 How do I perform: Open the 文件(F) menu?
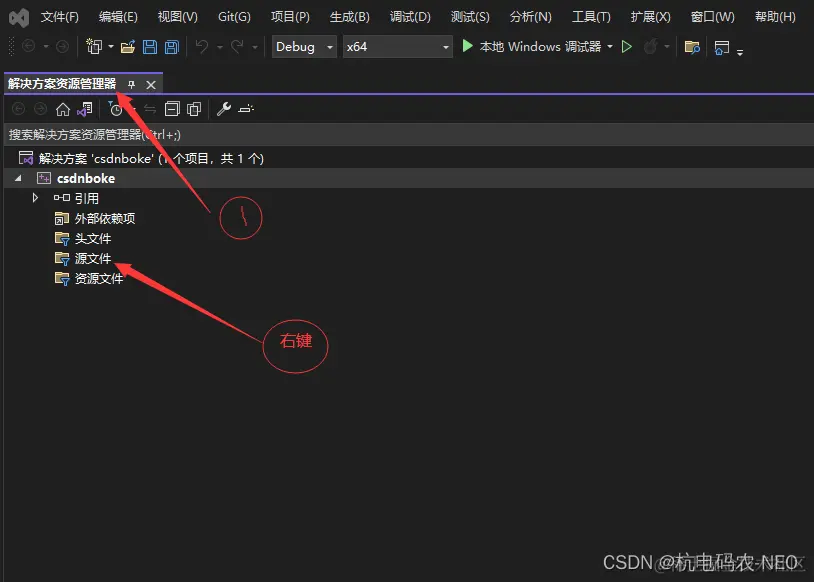pos(60,17)
